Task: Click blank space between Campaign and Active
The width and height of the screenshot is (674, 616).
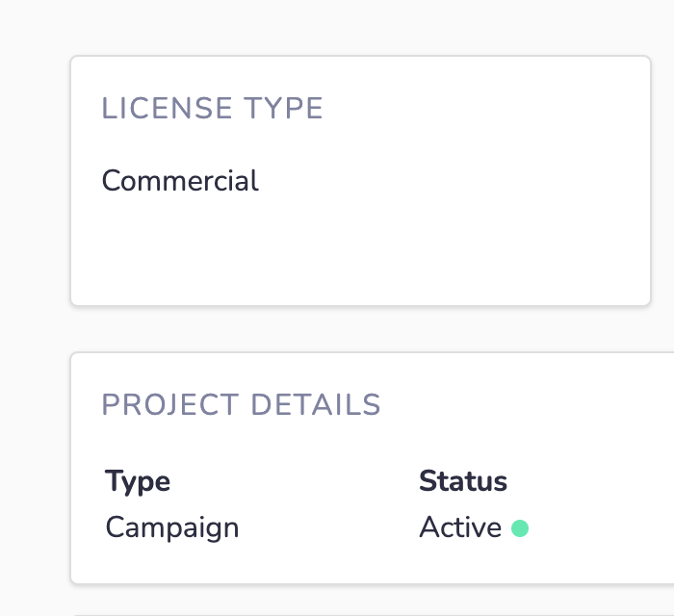Action: (x=329, y=527)
